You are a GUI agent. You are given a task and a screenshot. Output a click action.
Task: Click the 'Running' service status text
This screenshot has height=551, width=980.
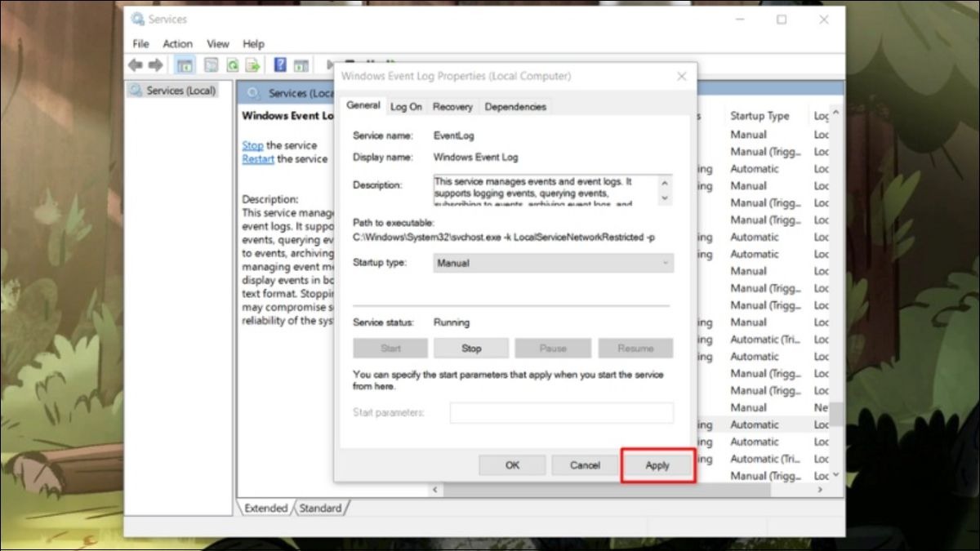point(452,322)
